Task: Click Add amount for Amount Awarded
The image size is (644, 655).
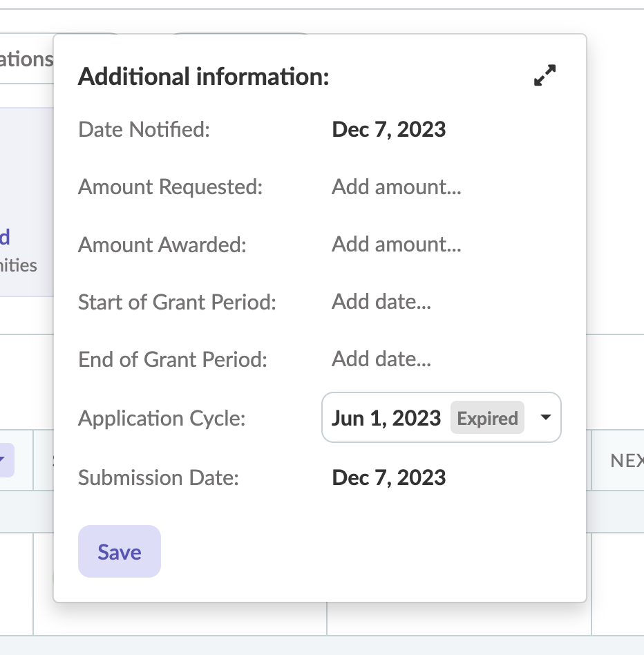Action: pos(396,245)
